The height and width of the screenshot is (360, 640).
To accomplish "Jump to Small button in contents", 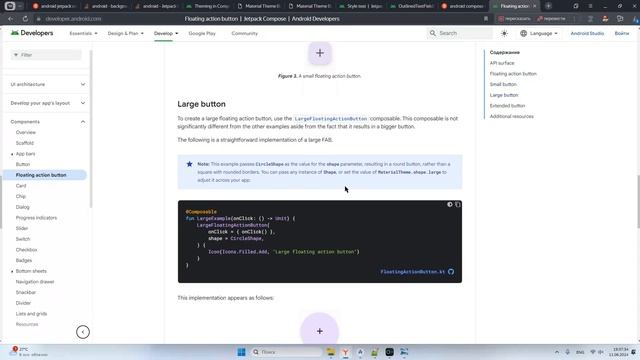I will click(503, 84).
